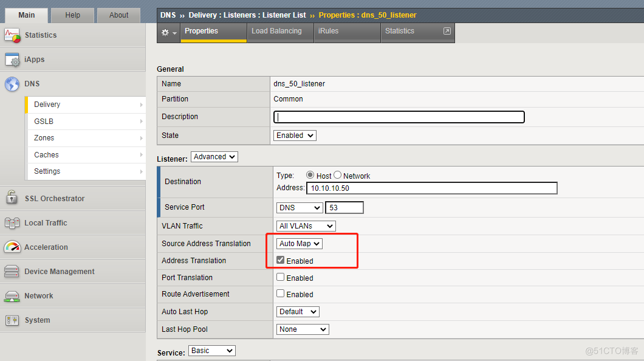Select the Network destination type radio
644x361 pixels.
338,175
